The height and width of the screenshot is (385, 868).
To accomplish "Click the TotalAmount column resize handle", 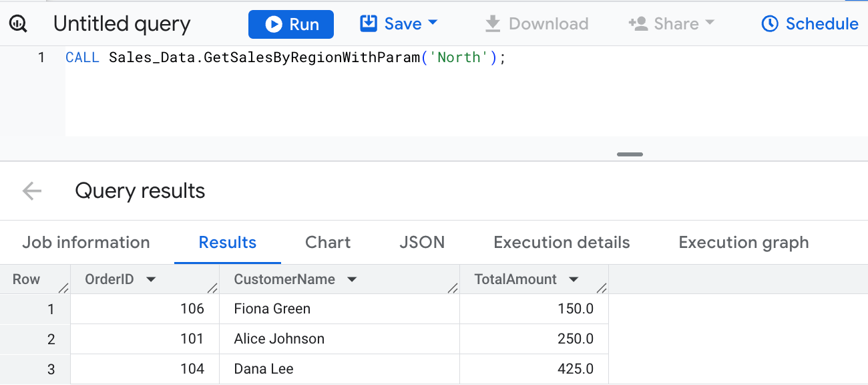I will pos(602,288).
